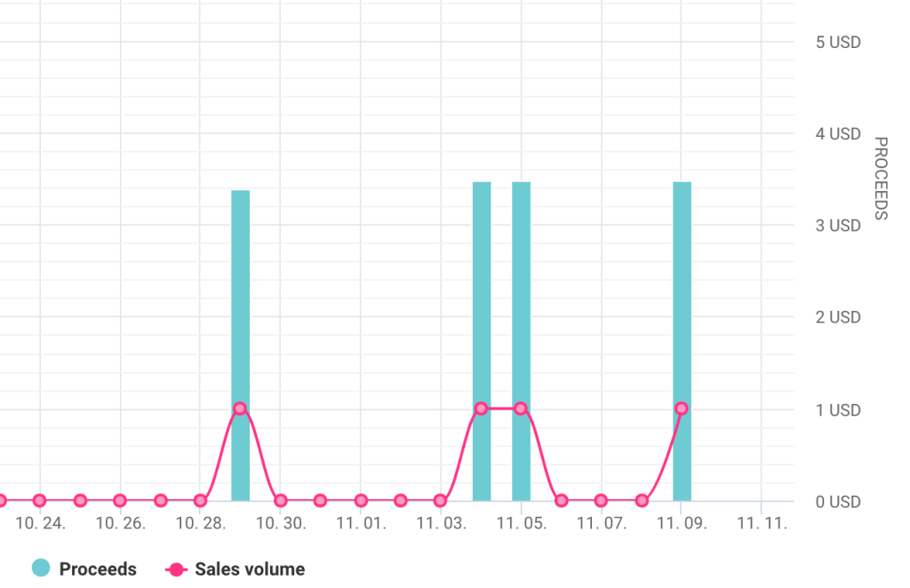The height and width of the screenshot is (588, 910).
Task: Toggle Proceeds series visibility in the legend
Action: coord(40,568)
